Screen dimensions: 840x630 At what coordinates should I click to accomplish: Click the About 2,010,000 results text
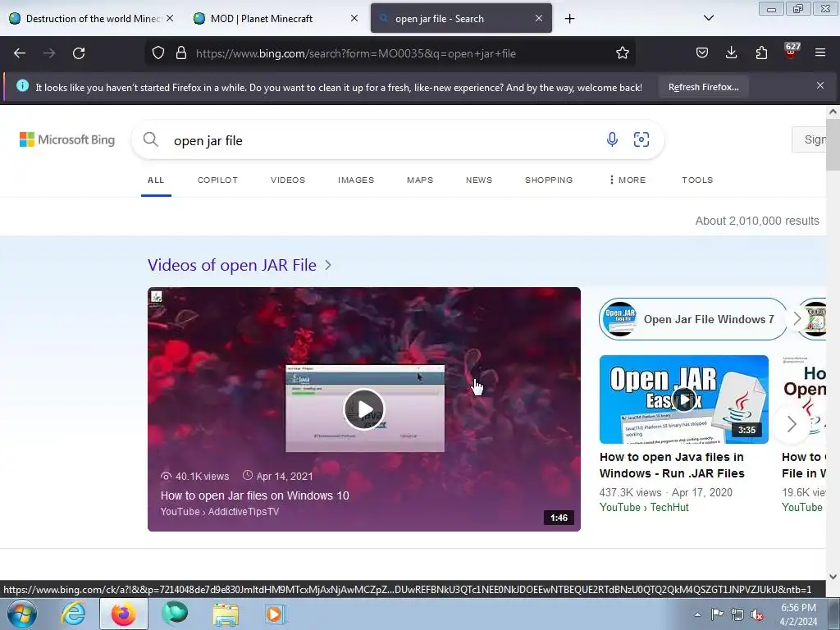pos(757,221)
